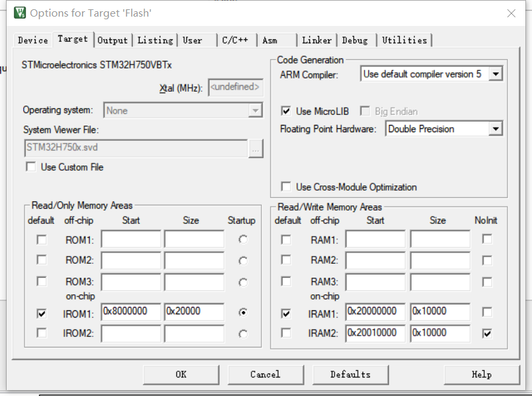Click the ROM2 Start field
Screen dimensions: 532x396
pyautogui.click(x=131, y=260)
